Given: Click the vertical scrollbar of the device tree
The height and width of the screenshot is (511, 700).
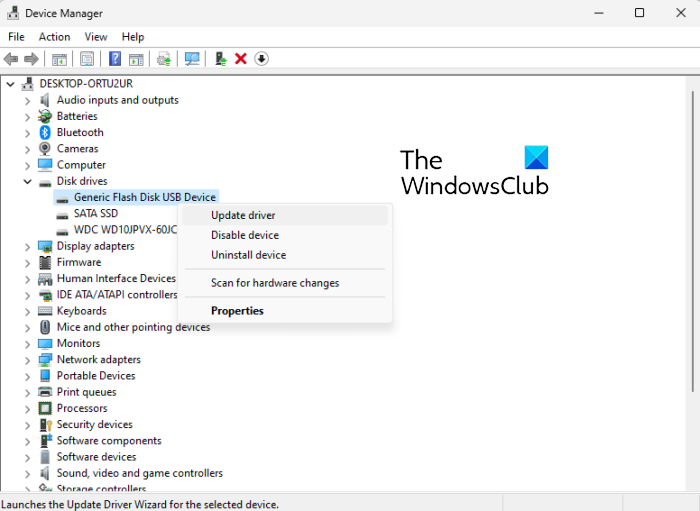Looking at the screenshot, I should pos(693,241).
